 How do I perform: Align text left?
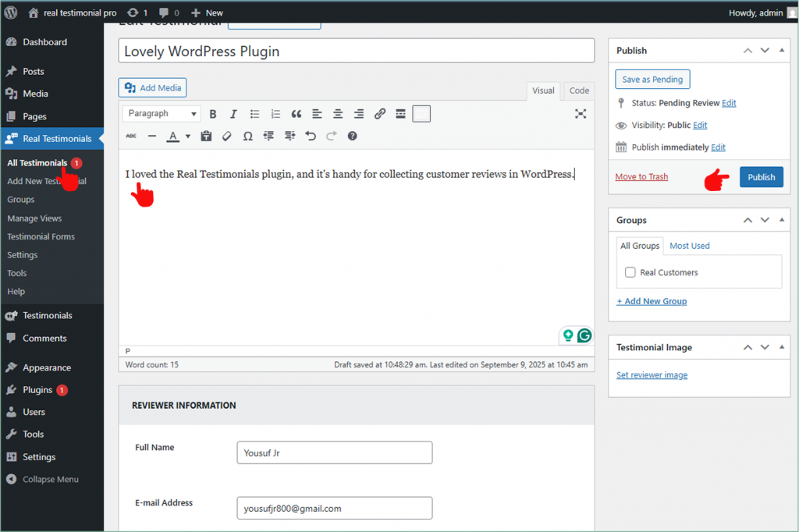point(317,114)
